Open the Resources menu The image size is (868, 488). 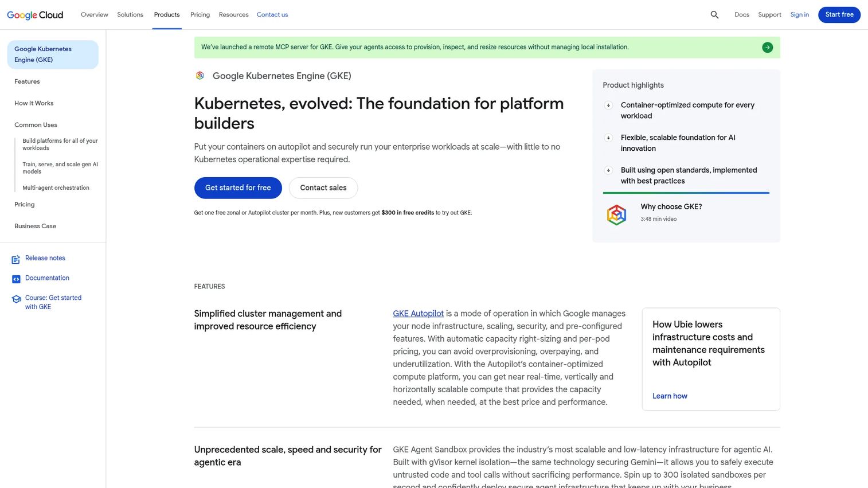tap(233, 15)
